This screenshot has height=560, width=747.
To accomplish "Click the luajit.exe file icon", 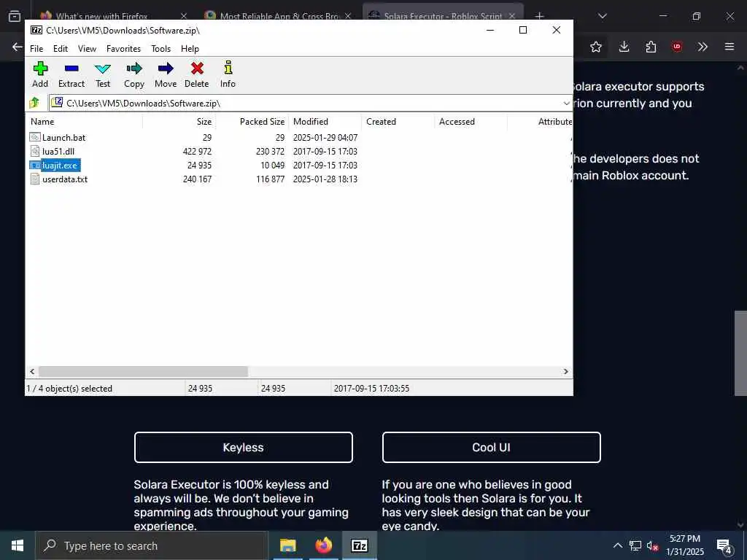I will (35, 165).
